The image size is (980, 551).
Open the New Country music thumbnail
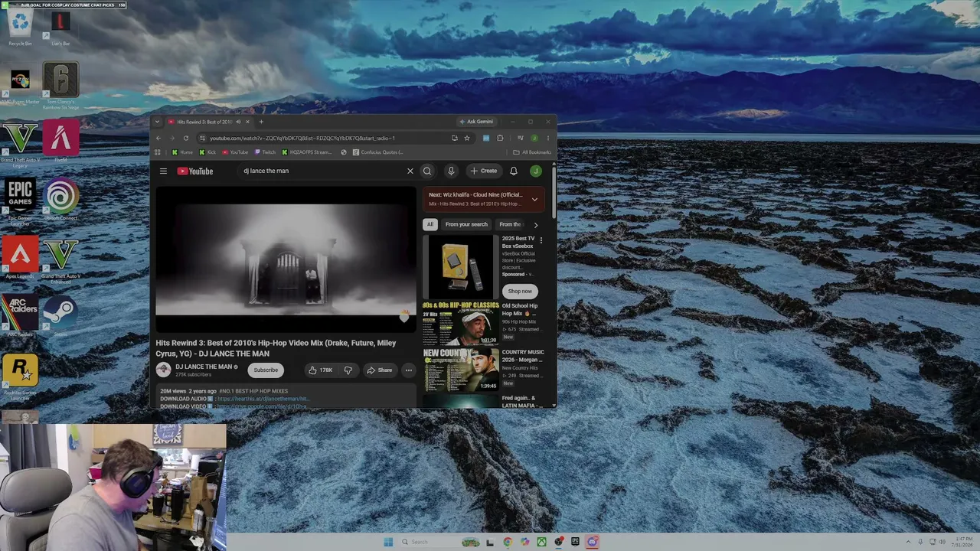460,370
